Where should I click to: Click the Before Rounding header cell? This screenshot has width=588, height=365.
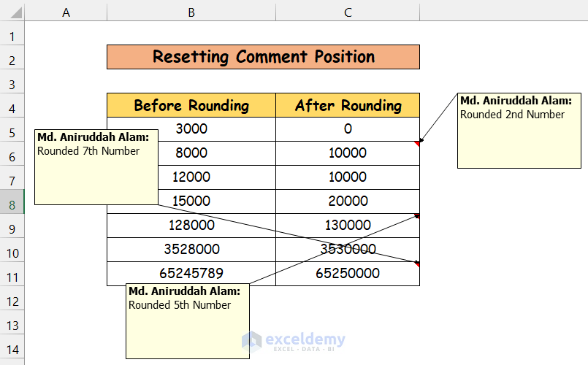[x=191, y=105]
